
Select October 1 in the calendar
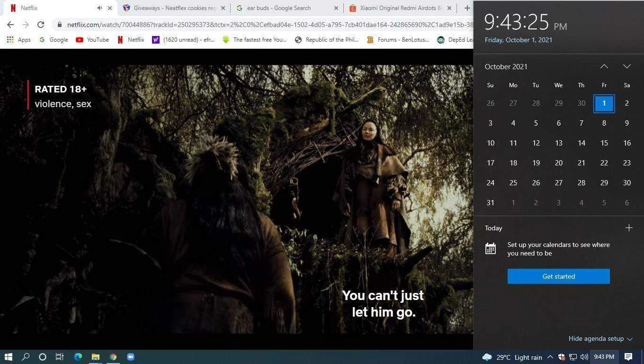point(604,103)
